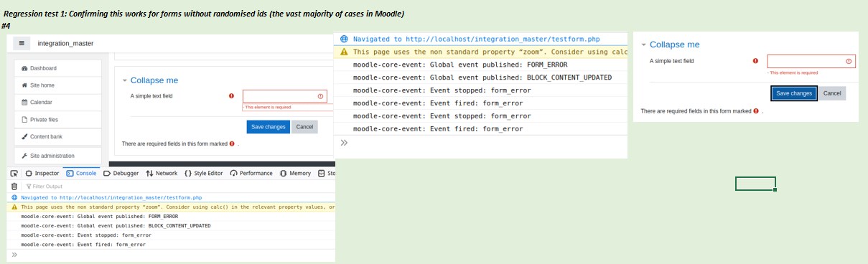Open Private files in the sidebar
Viewport: 868px width, 264px height.
(57, 120)
